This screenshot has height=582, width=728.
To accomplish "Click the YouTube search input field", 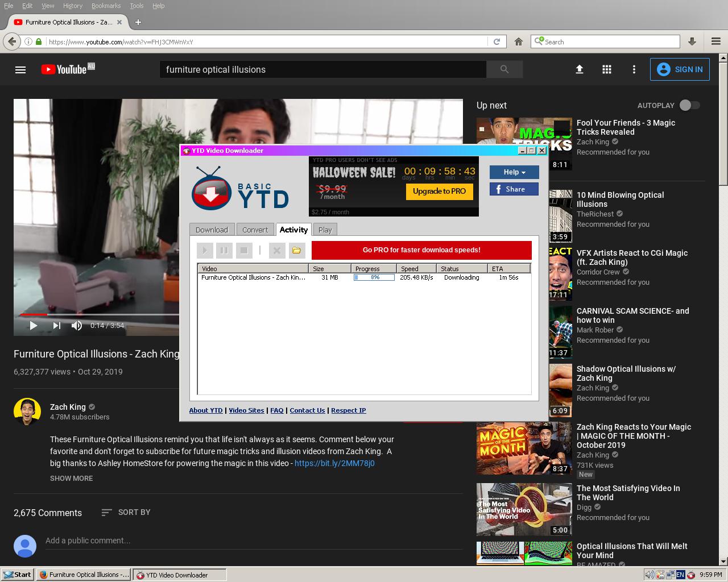I will click(x=322, y=69).
